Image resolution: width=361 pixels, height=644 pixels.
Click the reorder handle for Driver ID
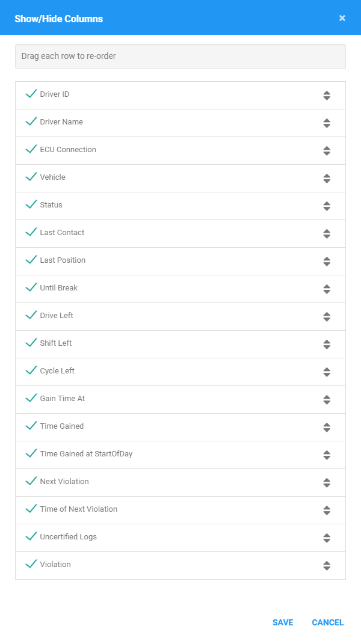[x=327, y=95]
